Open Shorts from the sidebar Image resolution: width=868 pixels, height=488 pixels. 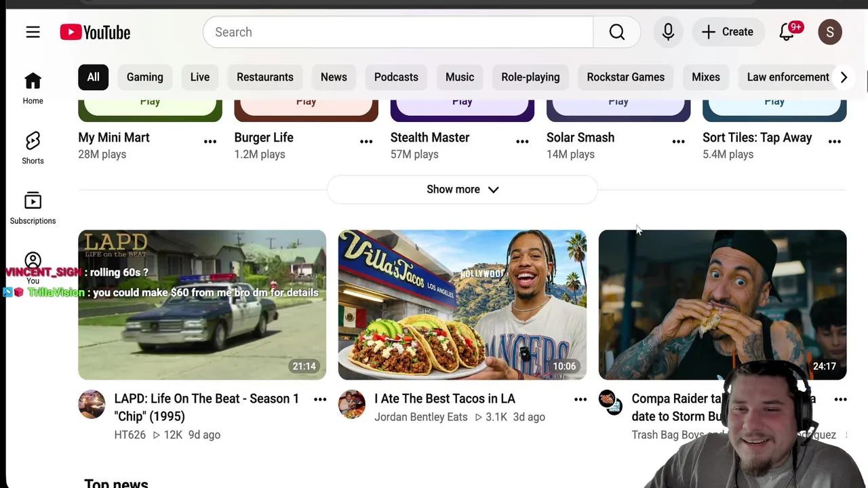click(x=33, y=148)
